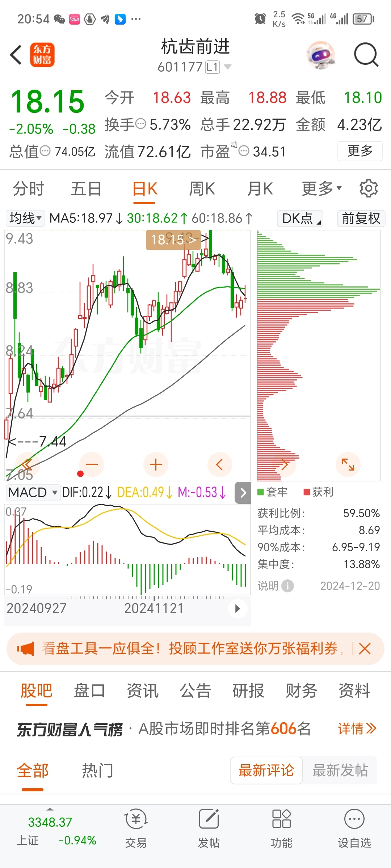Tap the 换手 info icon

[140, 124]
